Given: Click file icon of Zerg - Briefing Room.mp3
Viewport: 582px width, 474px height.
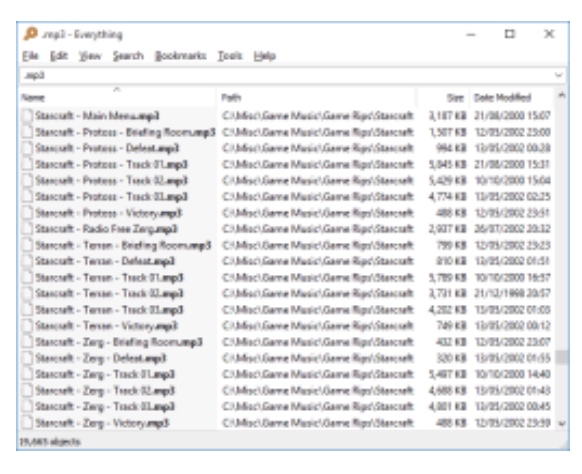Looking at the screenshot, I should point(27,342).
